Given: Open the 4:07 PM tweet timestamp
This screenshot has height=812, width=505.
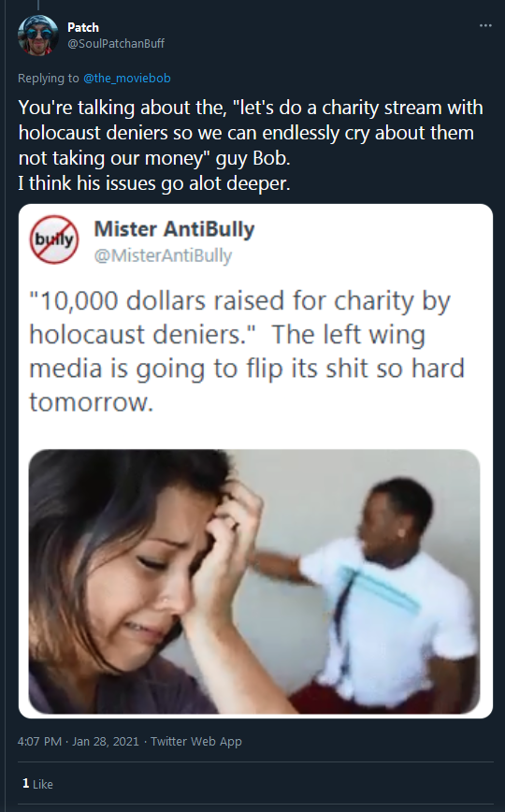Looking at the screenshot, I should [x=39, y=742].
